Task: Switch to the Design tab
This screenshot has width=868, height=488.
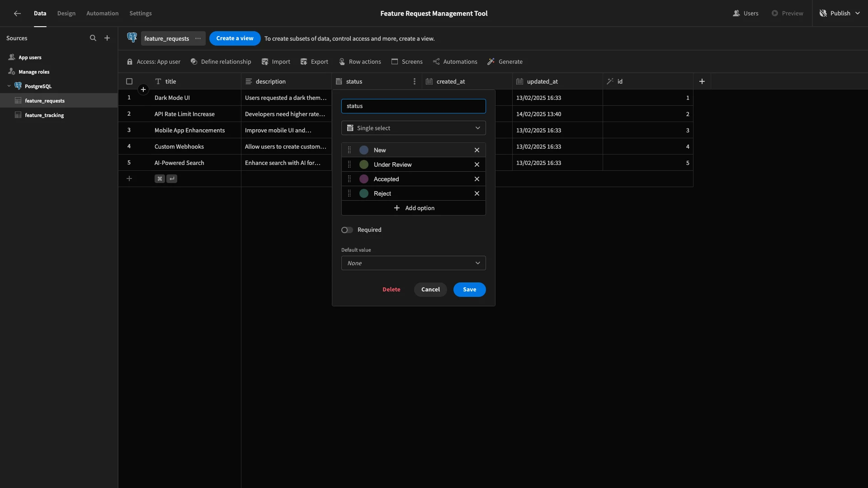Action: (66, 14)
